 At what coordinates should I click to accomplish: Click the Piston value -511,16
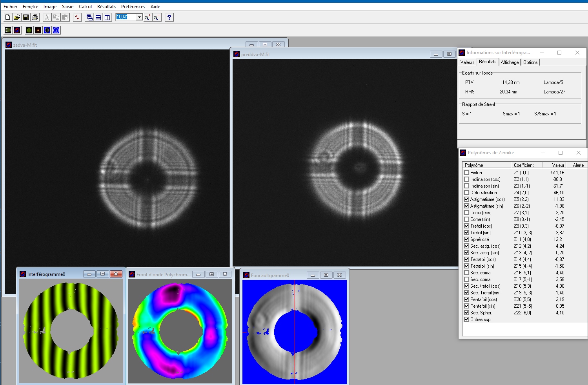click(557, 173)
